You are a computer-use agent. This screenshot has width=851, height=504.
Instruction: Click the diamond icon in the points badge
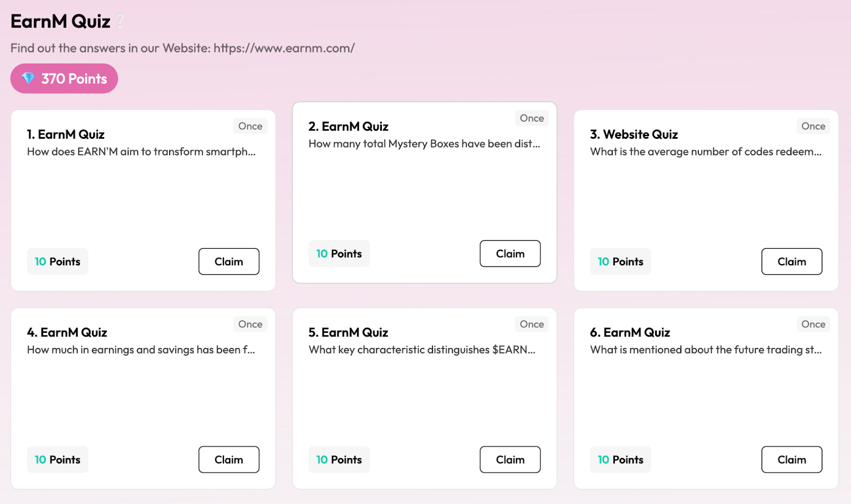(x=28, y=79)
